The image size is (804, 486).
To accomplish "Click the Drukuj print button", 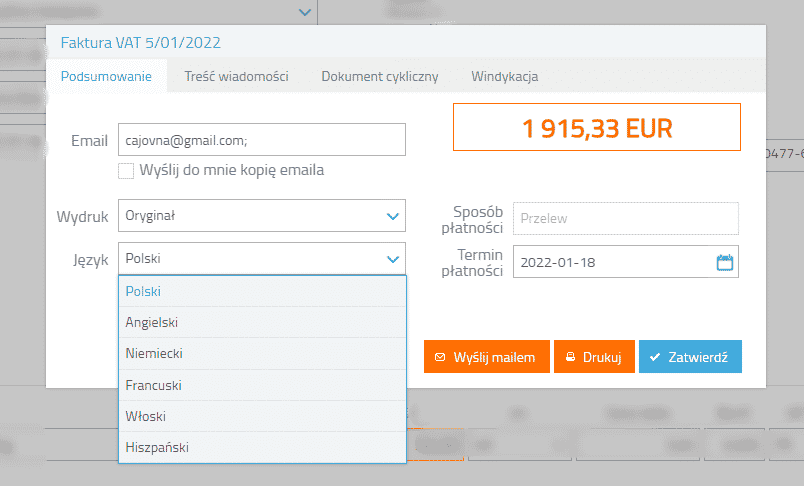I will pos(594,356).
